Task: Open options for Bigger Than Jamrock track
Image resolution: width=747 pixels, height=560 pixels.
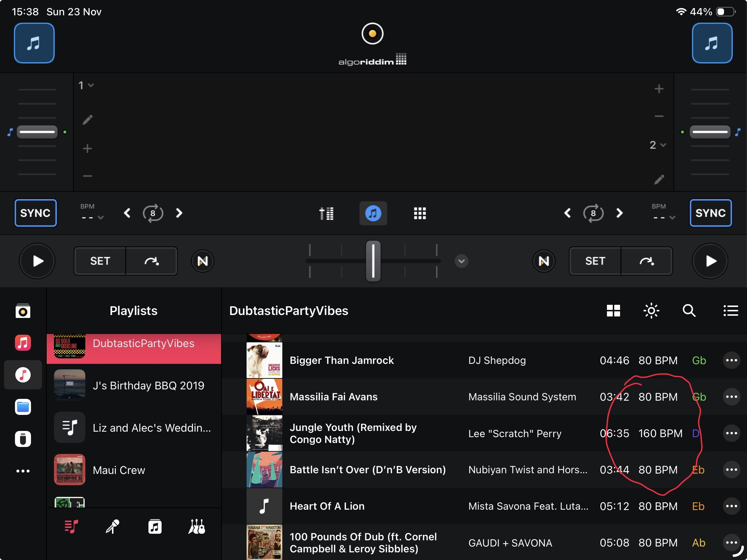Action: (x=731, y=360)
